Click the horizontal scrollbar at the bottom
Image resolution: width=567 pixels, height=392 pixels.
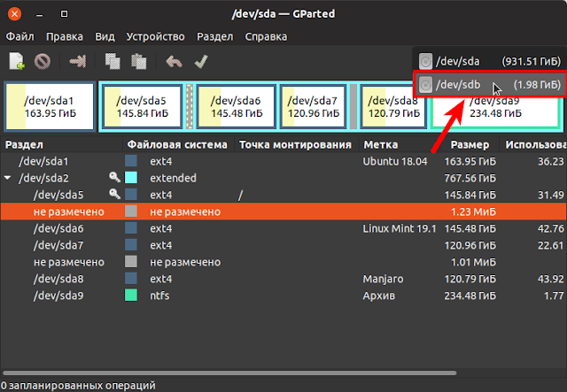coord(229,373)
